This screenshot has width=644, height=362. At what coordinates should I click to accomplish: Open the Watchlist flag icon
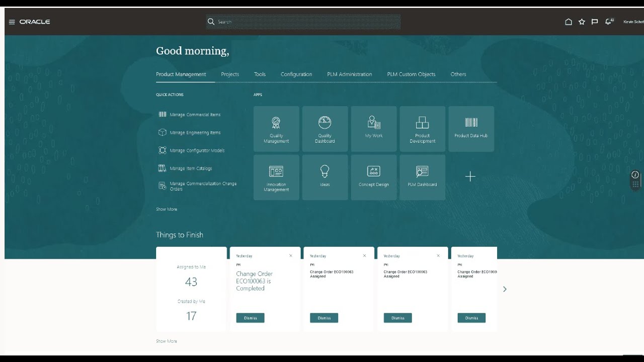595,22
